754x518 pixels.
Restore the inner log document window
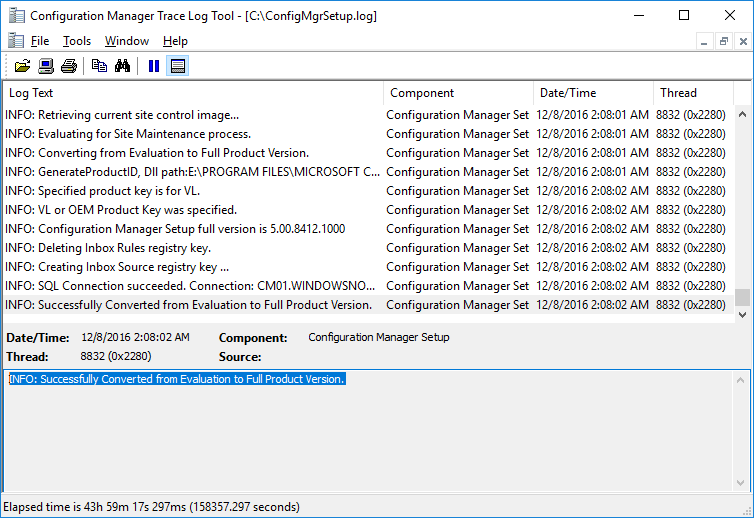[x=724, y=41]
